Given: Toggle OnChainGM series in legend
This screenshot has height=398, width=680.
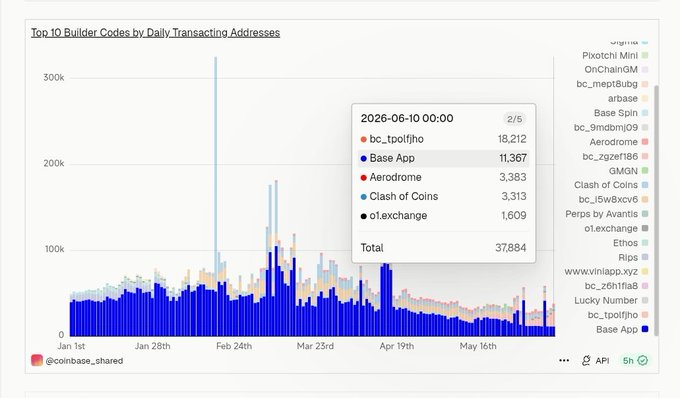Looking at the screenshot, I should pos(616,69).
